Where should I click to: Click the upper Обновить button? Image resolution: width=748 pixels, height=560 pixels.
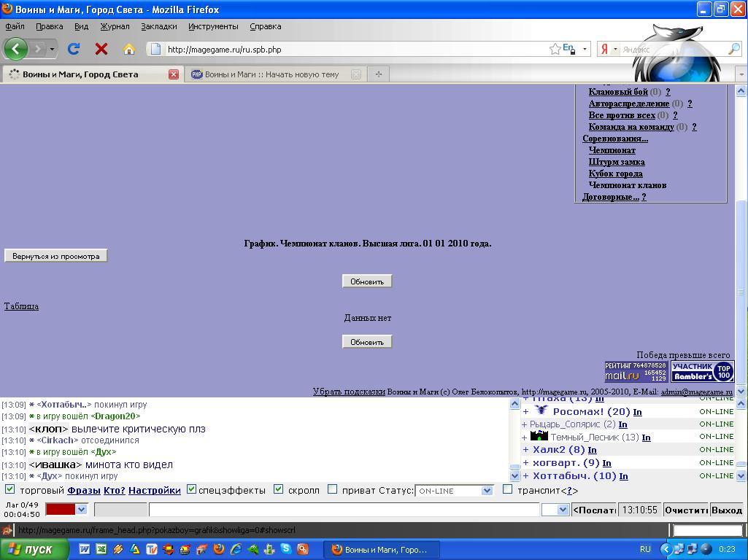(367, 281)
